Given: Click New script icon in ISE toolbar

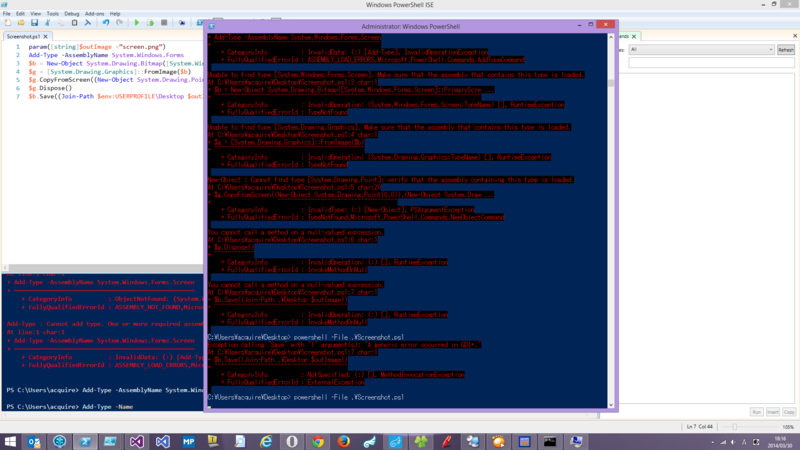Looking at the screenshot, I should 8,22.
